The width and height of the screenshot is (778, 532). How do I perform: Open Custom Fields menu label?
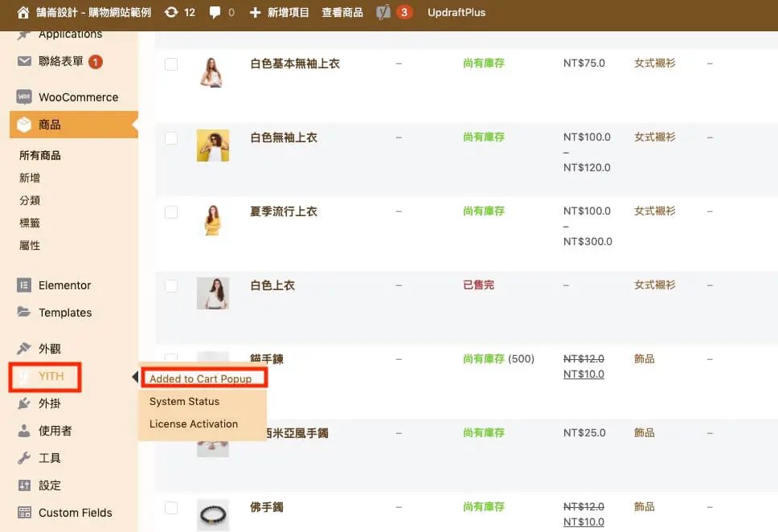[x=76, y=513]
